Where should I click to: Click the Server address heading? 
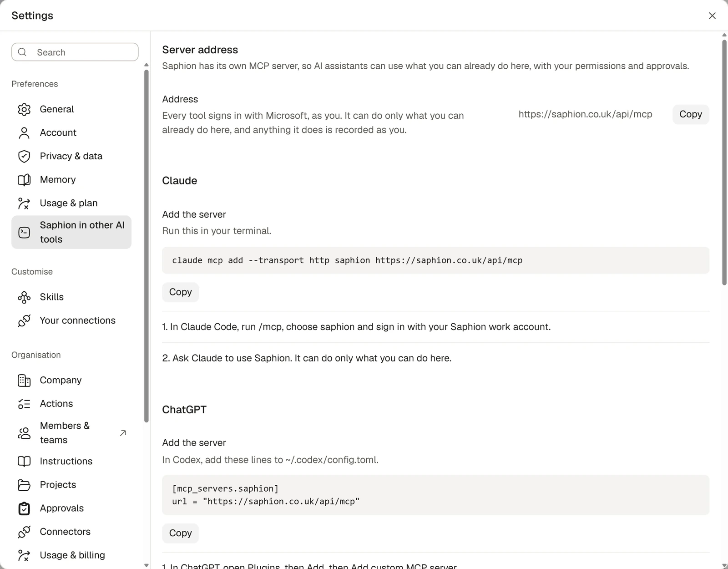click(200, 50)
